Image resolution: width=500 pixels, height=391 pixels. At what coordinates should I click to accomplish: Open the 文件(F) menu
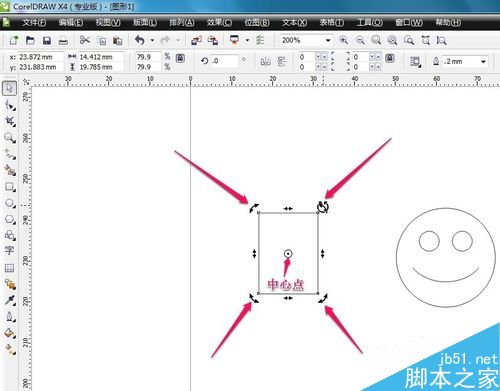(34, 23)
